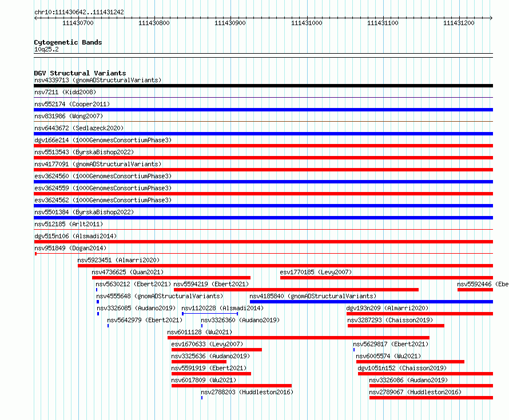Click nsv5513543 (ByrskaBishop2022) label
The image size is (509, 420).
click(x=84, y=152)
